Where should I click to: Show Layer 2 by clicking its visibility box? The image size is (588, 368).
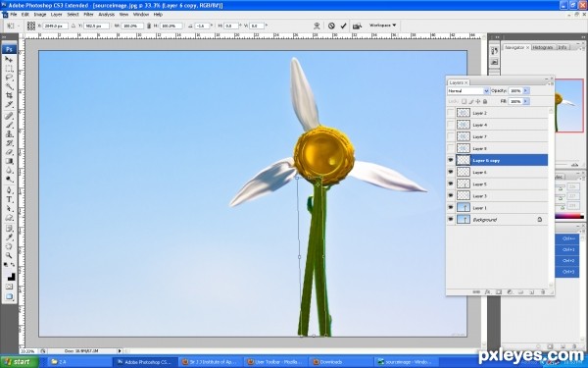451,113
